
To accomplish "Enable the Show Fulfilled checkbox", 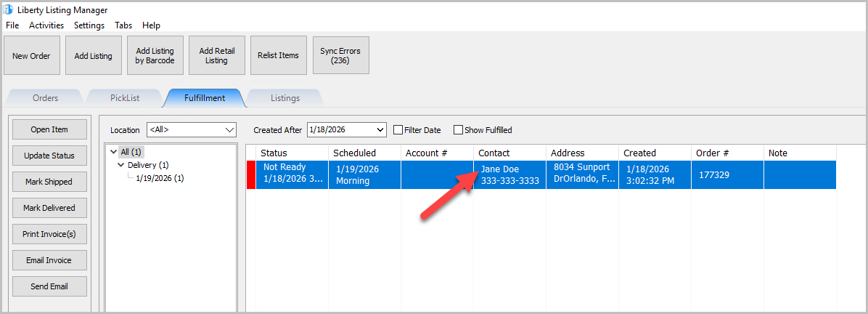I will tap(458, 130).
